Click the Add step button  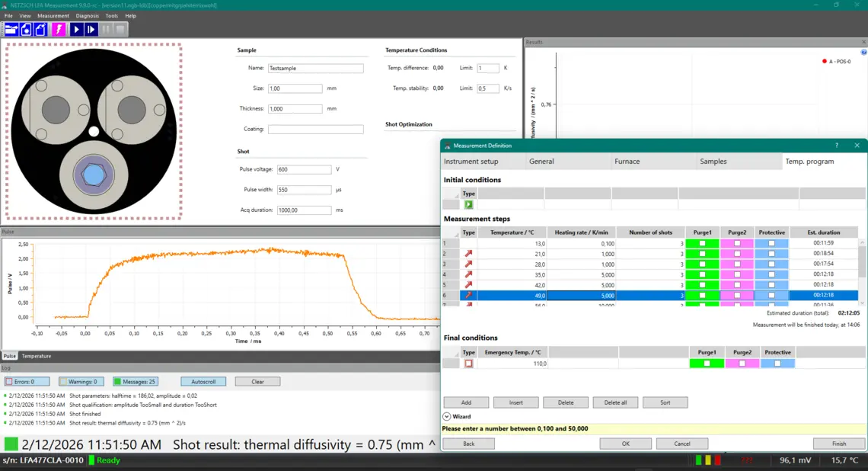(x=466, y=403)
